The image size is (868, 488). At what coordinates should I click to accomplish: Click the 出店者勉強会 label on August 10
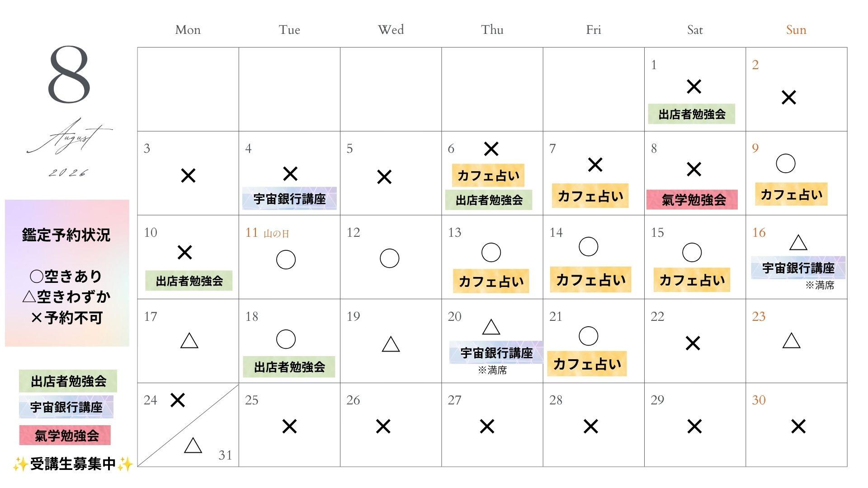click(x=189, y=281)
